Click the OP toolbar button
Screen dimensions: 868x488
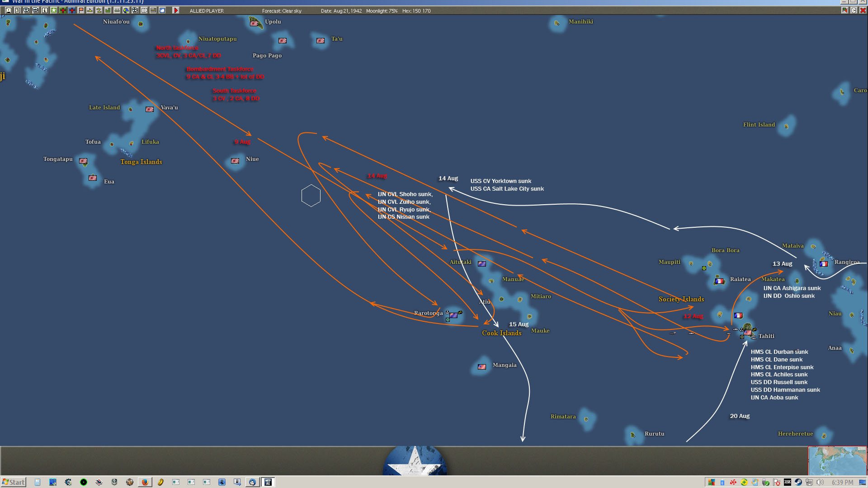pyautogui.click(x=144, y=10)
